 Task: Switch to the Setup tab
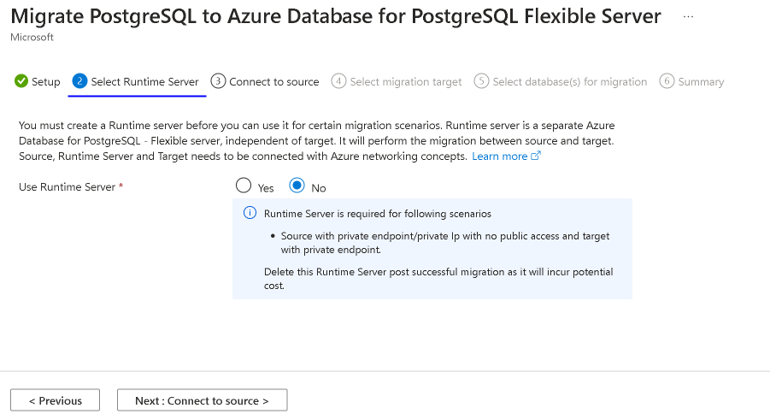pos(46,82)
